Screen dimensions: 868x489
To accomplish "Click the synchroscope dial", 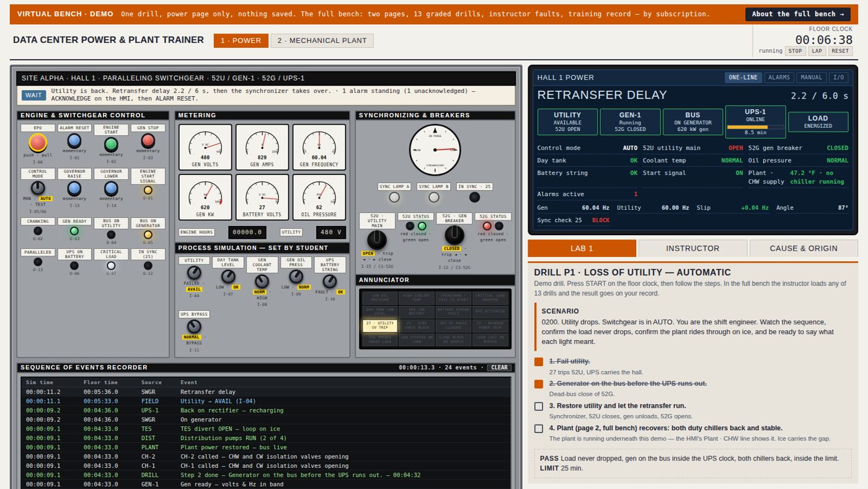I will pos(435,150).
